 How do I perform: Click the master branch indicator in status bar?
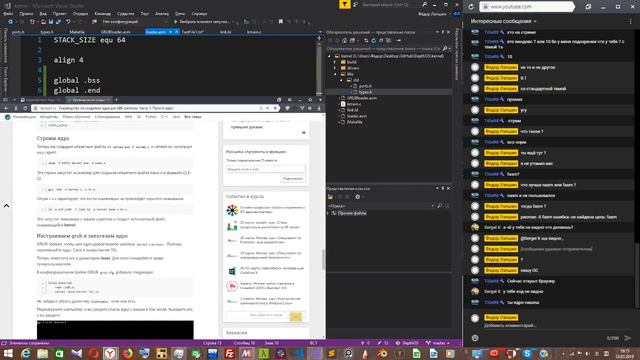[x=438, y=343]
